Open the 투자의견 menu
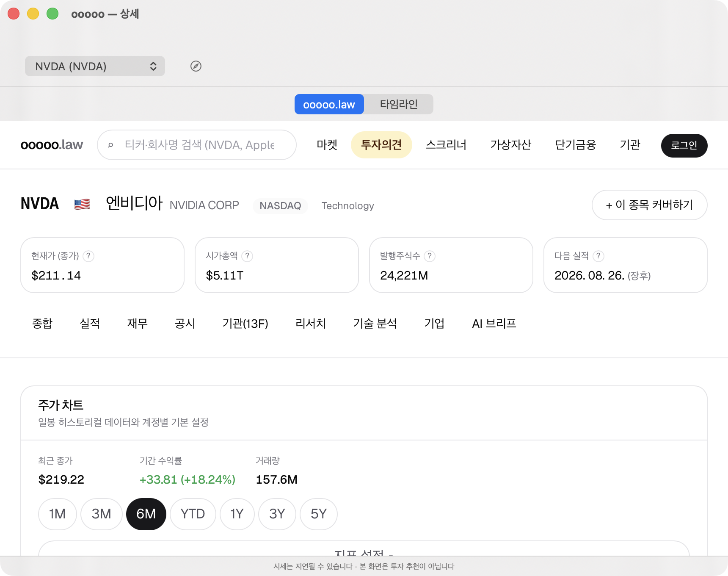 tap(381, 145)
